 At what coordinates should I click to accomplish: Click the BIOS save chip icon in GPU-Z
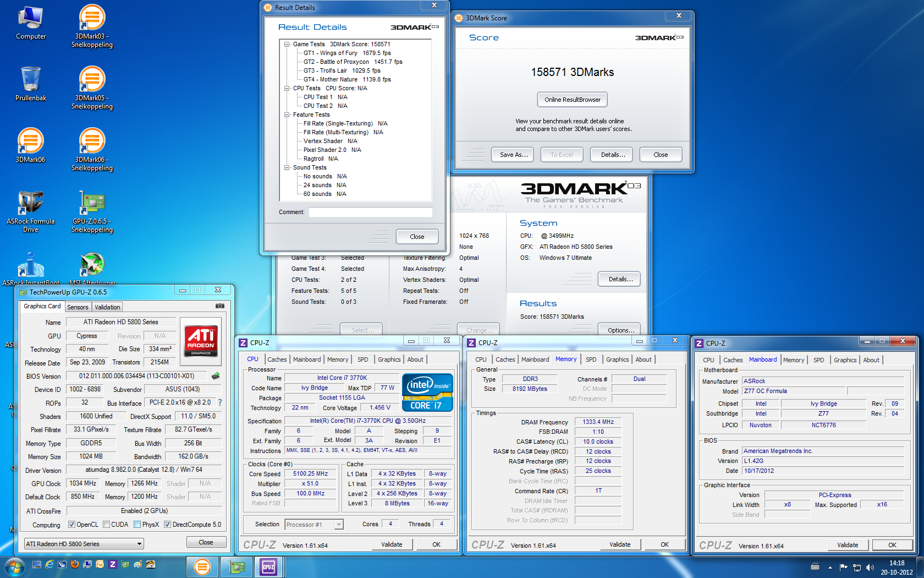click(x=216, y=376)
